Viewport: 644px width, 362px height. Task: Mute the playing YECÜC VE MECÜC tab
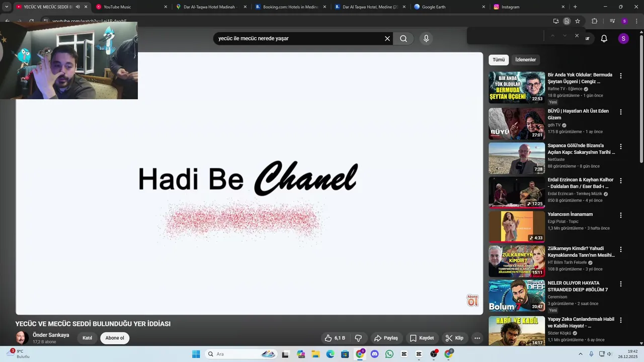tap(77, 7)
